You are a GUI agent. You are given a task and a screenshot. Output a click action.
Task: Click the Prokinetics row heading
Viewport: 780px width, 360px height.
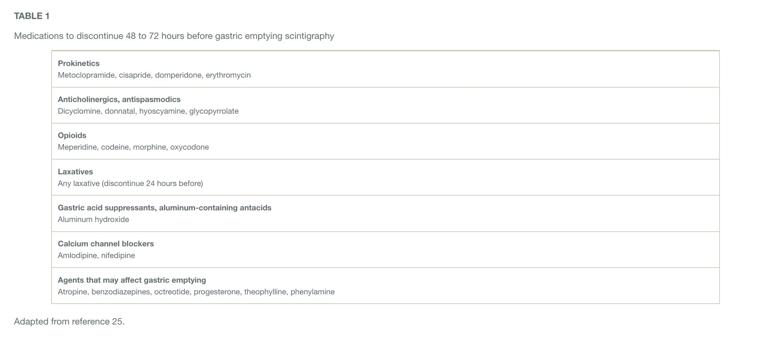point(79,64)
